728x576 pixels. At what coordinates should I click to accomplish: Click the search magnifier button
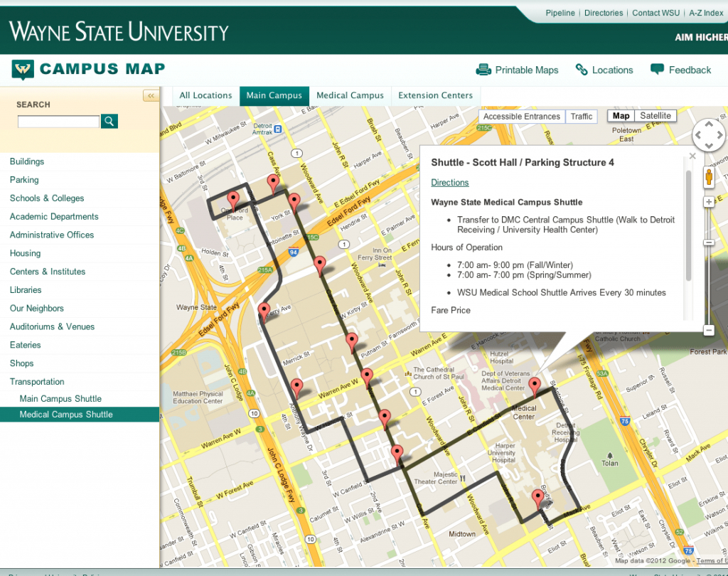click(x=109, y=122)
